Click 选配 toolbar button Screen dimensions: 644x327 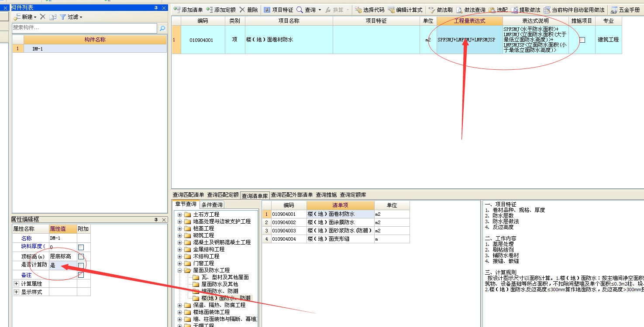tap(498, 10)
